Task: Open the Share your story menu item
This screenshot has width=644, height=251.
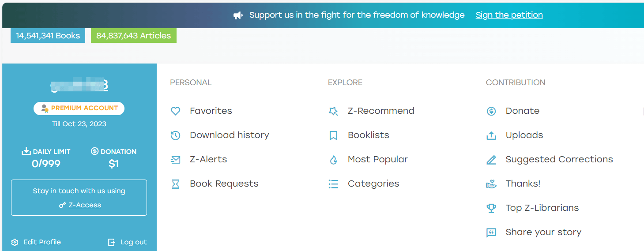Action: (x=534, y=232)
